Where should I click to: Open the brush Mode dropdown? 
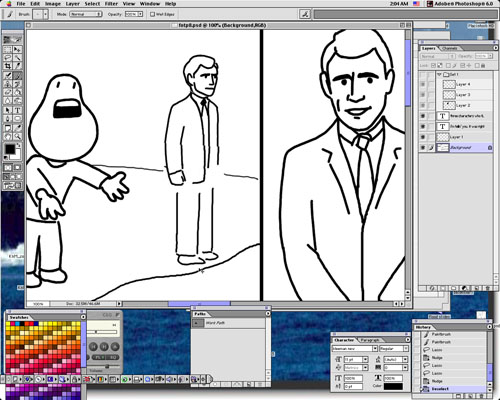pyautogui.click(x=86, y=14)
